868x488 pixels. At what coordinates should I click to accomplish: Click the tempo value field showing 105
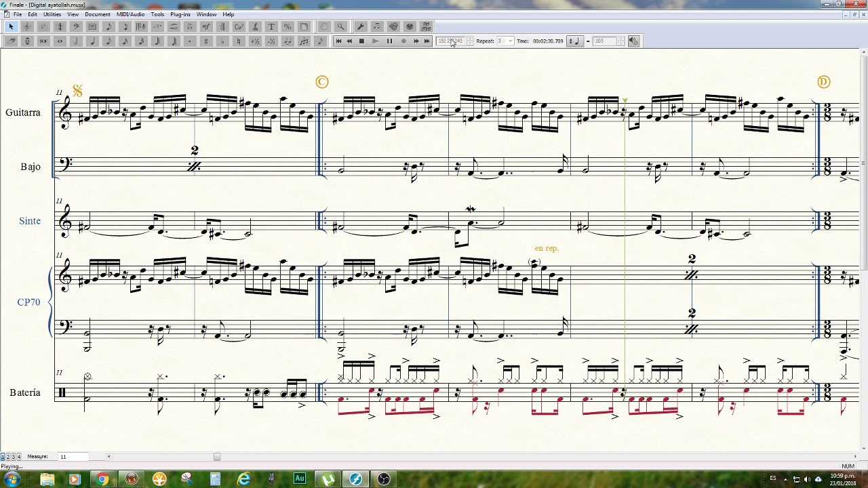[605, 41]
